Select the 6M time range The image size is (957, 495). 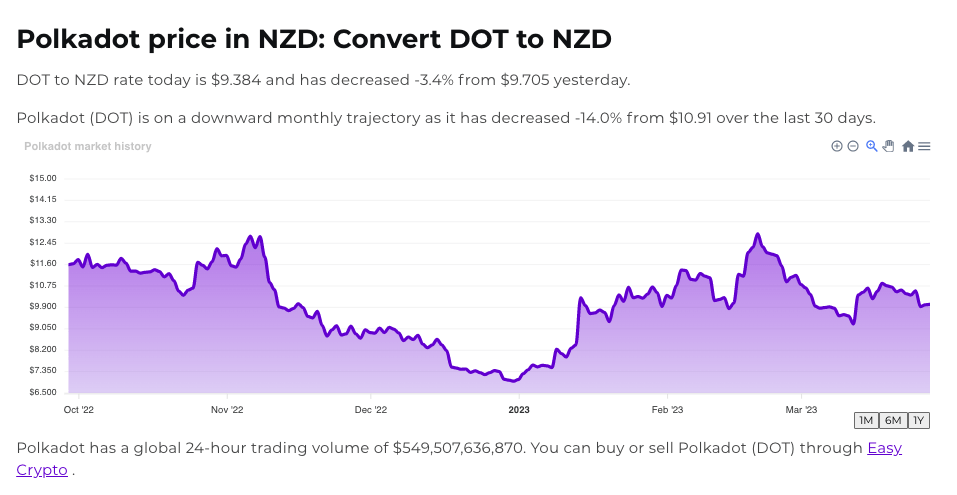point(893,420)
